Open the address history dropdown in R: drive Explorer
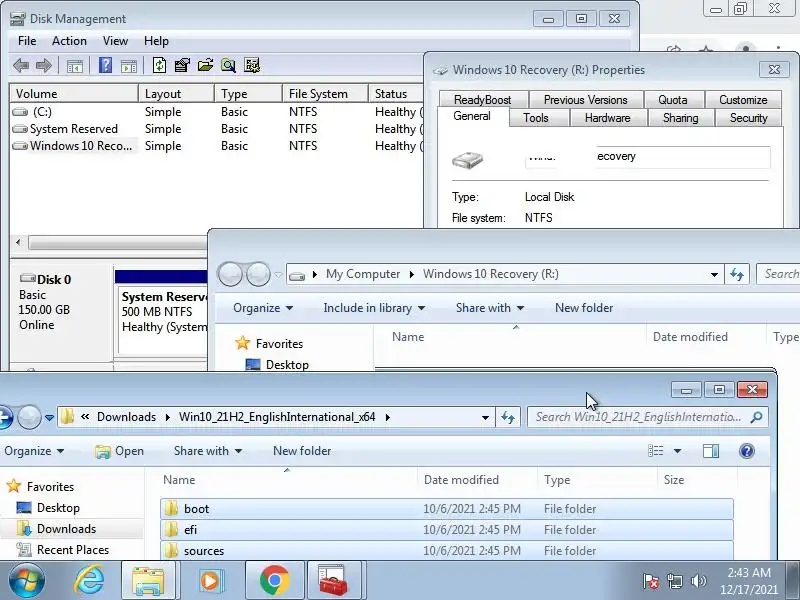Image resolution: width=800 pixels, height=600 pixels. (x=714, y=274)
